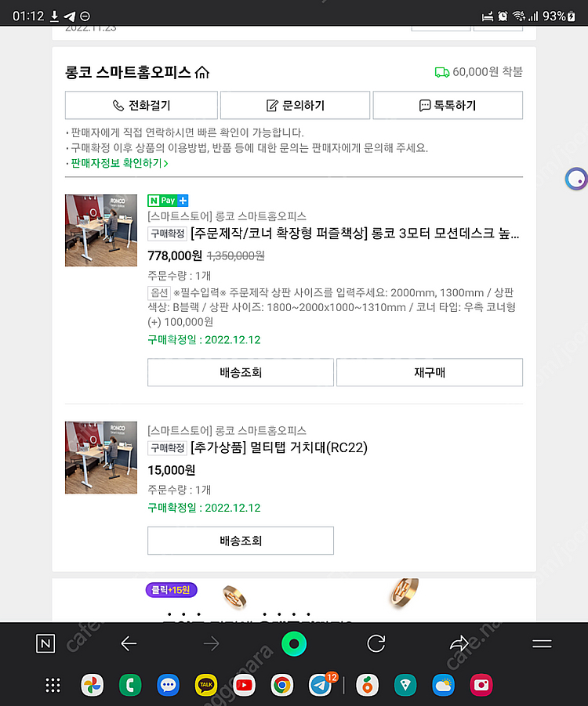Tap the 15,000원 price text
588x706 pixels.
coord(172,470)
